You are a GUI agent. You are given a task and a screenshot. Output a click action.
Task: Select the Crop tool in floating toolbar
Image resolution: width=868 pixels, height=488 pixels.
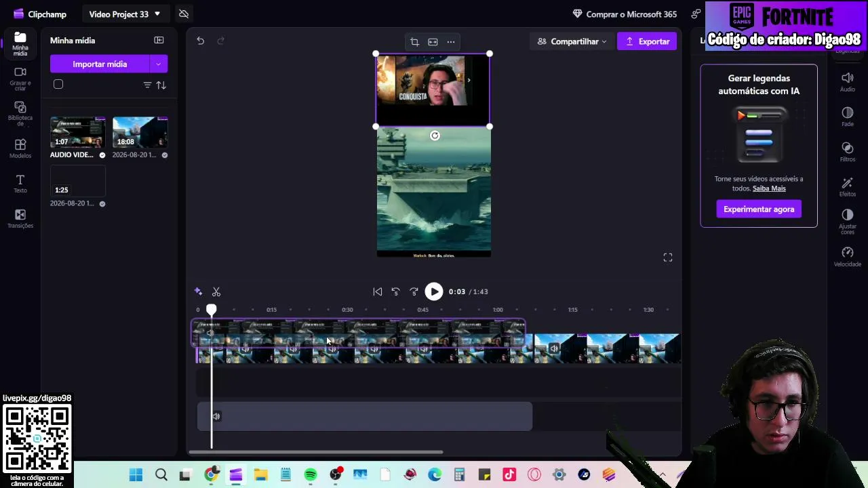click(x=414, y=42)
